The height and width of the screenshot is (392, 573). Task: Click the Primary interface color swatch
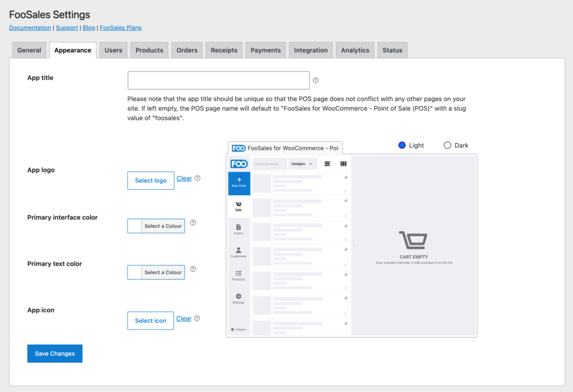point(134,226)
